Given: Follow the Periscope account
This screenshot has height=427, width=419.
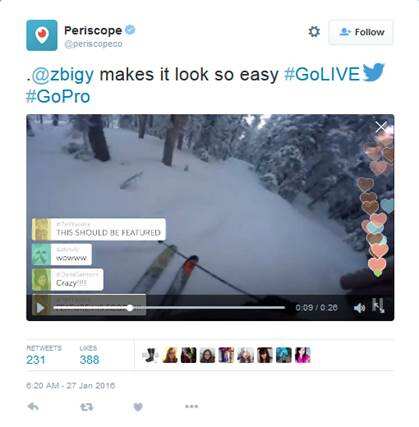Looking at the screenshot, I should tap(361, 32).
